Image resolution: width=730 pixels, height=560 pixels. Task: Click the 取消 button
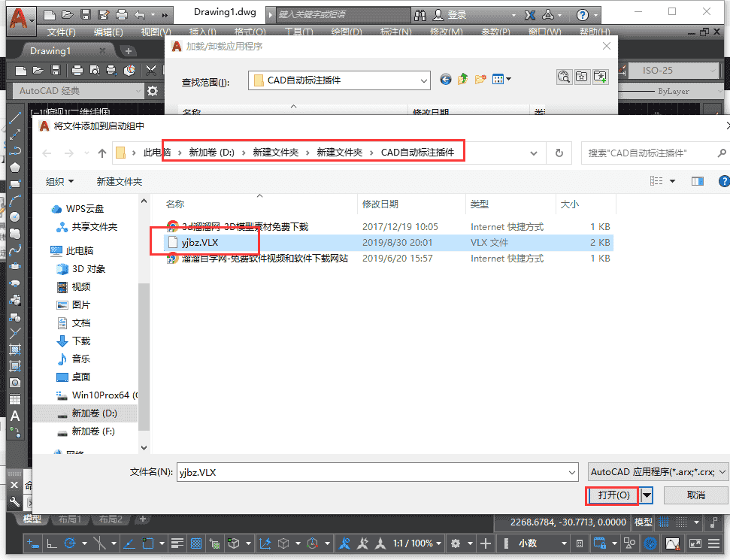[x=696, y=495]
